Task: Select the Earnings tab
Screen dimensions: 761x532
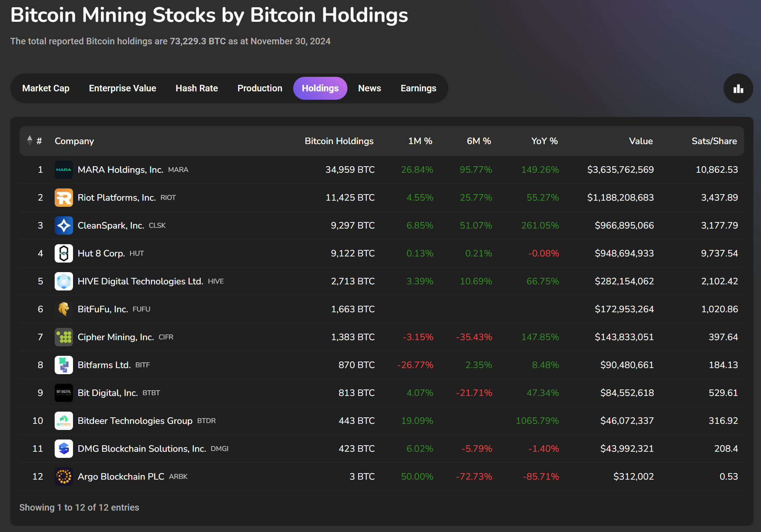Action: tap(418, 88)
